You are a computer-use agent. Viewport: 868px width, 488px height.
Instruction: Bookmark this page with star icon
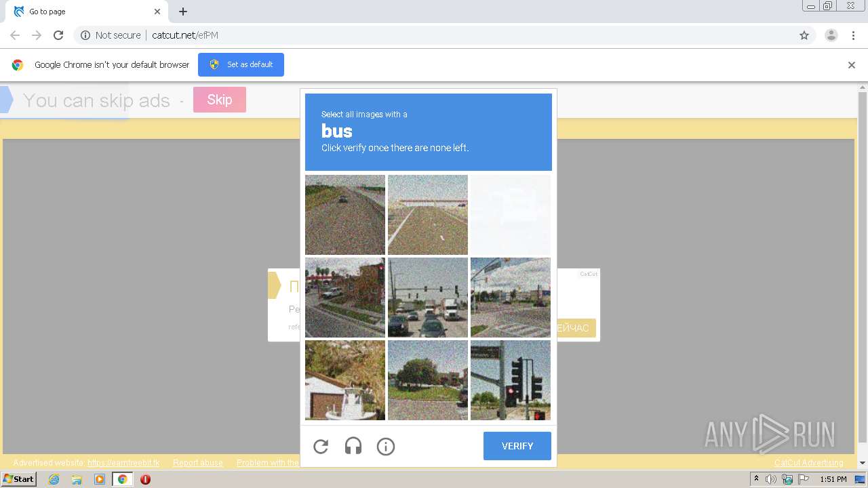pos(804,35)
